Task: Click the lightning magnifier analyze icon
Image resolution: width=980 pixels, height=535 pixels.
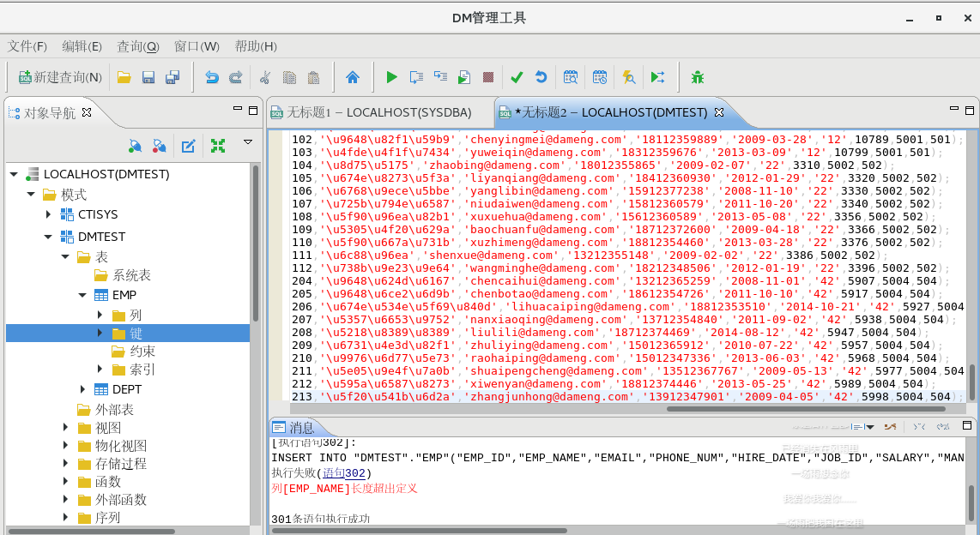Action: coord(629,77)
